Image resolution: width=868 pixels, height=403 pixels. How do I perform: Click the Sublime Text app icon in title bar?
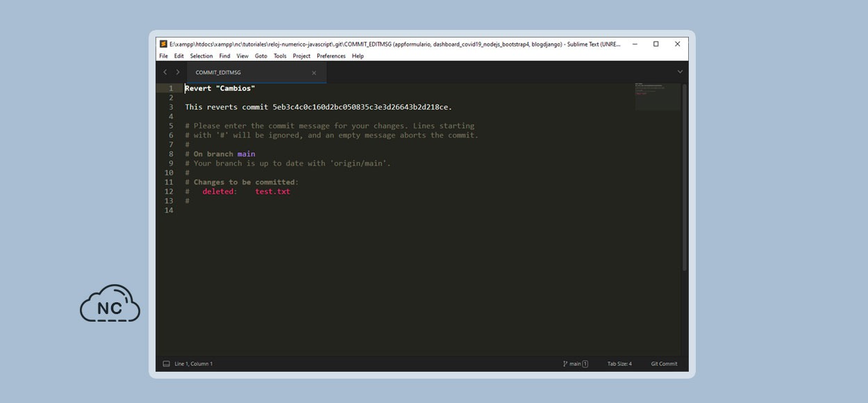tap(163, 44)
